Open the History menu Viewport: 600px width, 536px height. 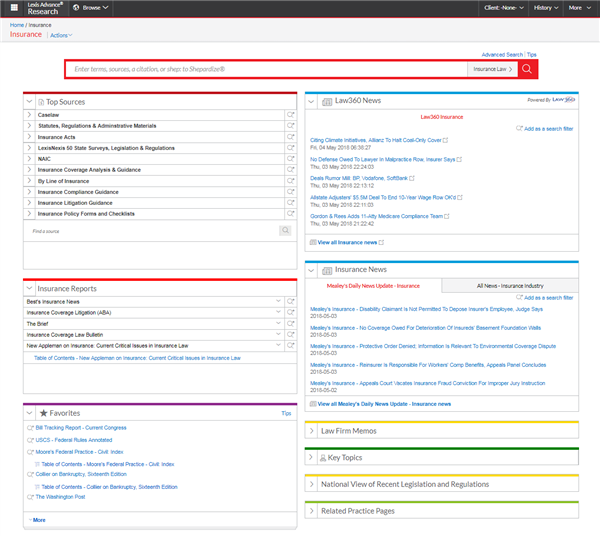546,8
